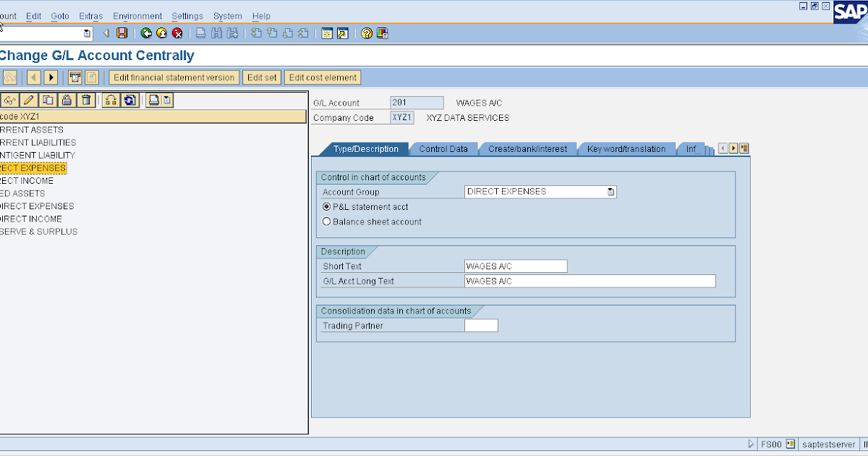Switch to the Control Data tab

(x=443, y=148)
